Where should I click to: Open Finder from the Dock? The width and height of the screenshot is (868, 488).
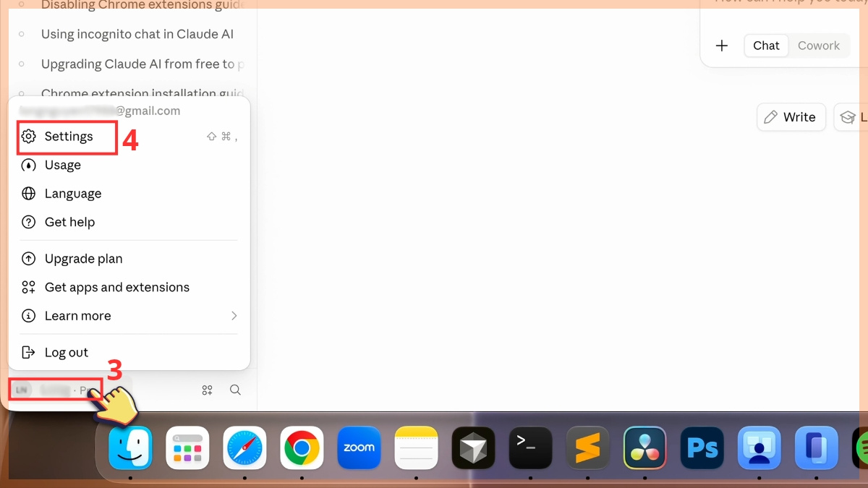pyautogui.click(x=130, y=448)
